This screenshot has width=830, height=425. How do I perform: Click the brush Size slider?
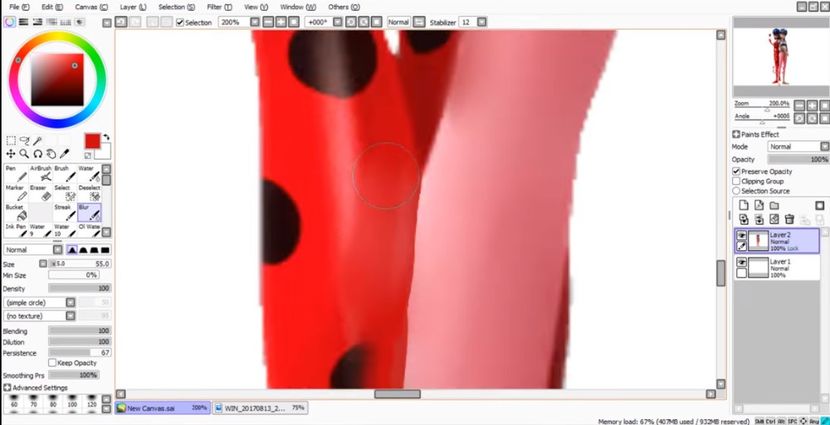79,264
